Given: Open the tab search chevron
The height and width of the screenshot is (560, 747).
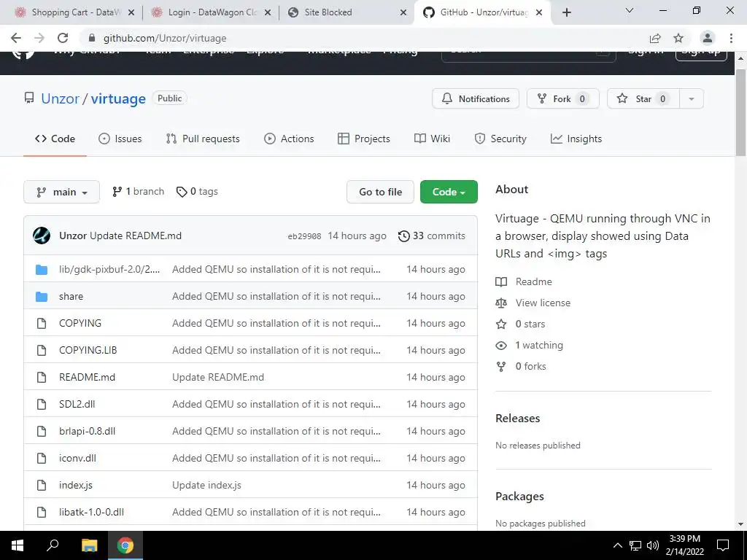Looking at the screenshot, I should click(x=629, y=10).
